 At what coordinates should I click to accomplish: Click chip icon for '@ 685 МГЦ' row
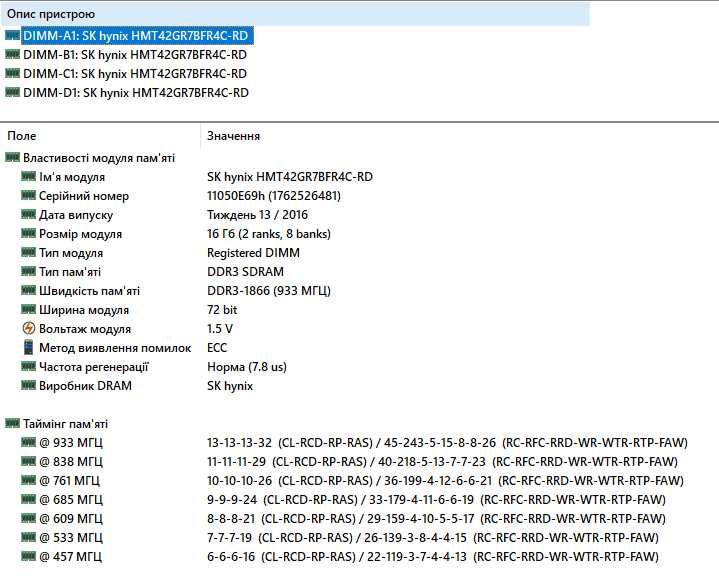tap(28, 499)
